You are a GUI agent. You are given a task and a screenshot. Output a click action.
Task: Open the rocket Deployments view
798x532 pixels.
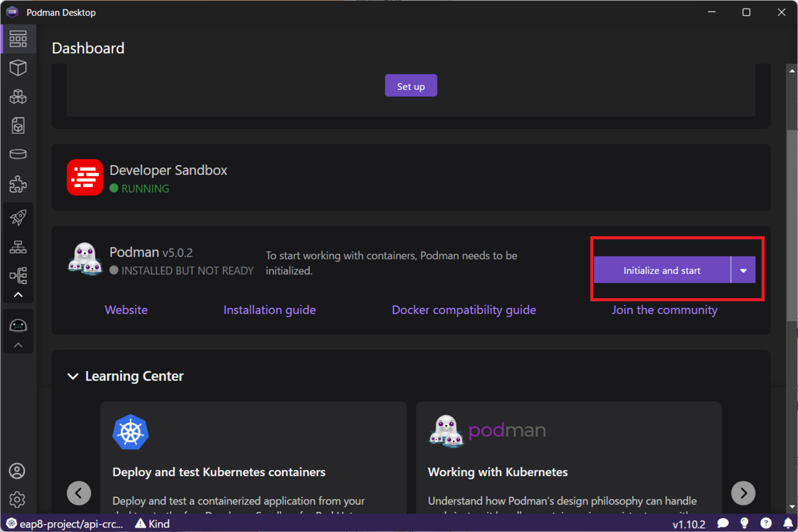tap(18, 217)
